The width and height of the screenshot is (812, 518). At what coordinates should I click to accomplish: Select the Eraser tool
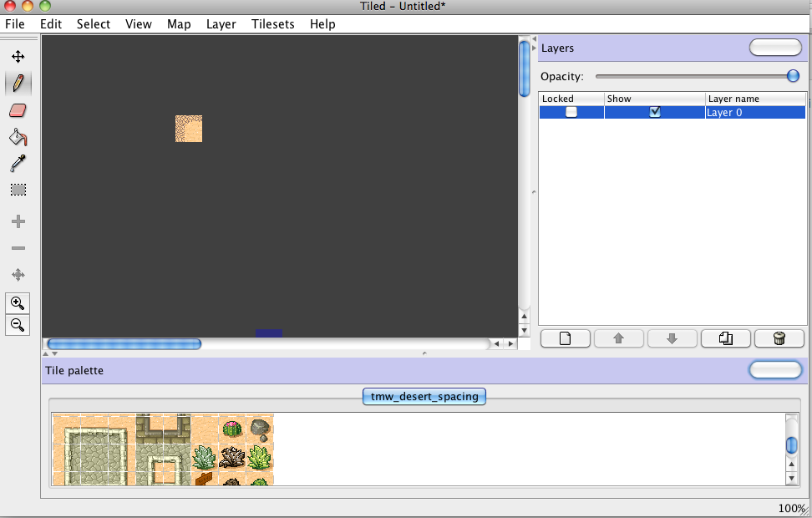pos(18,110)
